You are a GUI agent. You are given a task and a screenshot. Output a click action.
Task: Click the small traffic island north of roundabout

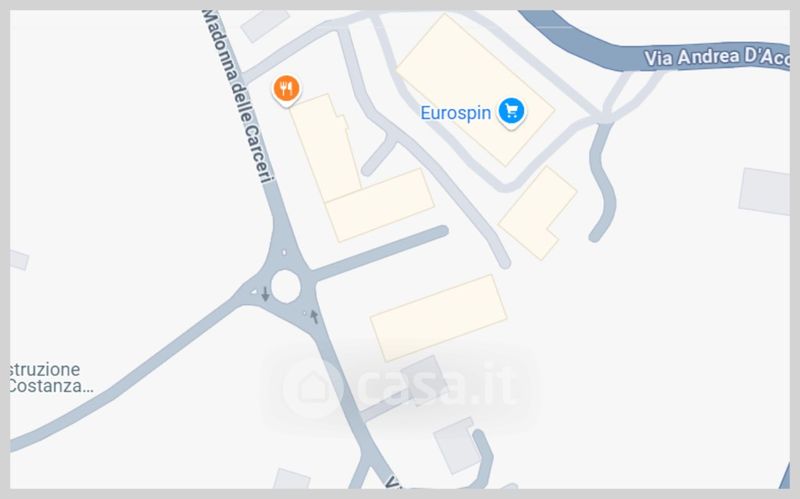coord(284,252)
